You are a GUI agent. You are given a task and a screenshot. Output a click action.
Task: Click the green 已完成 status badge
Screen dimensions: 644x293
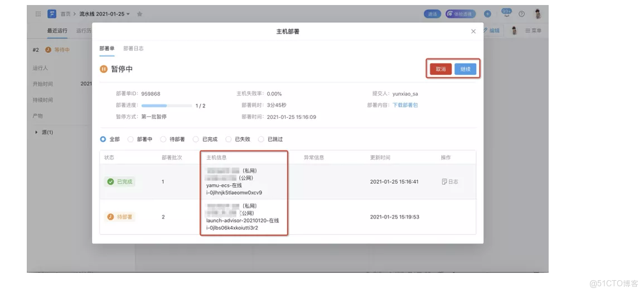[x=119, y=181]
